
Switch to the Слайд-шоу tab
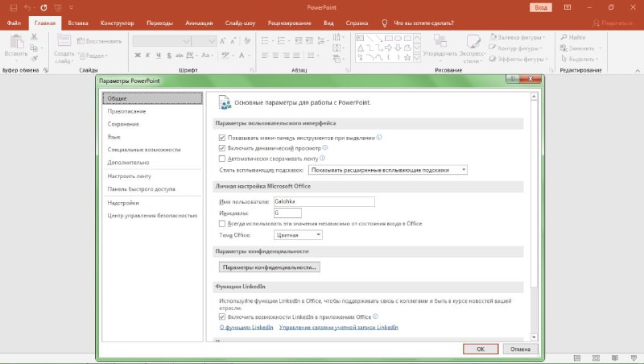(240, 23)
